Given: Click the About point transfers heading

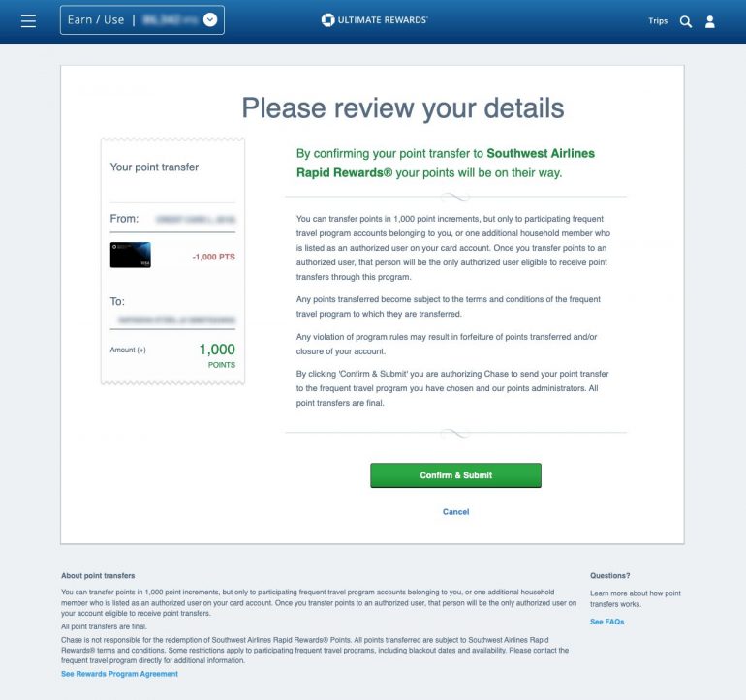Looking at the screenshot, I should tap(98, 576).
